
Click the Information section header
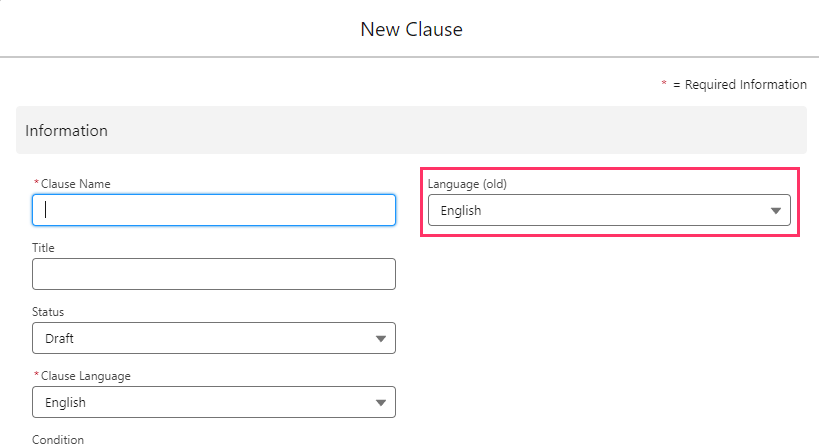click(x=66, y=130)
